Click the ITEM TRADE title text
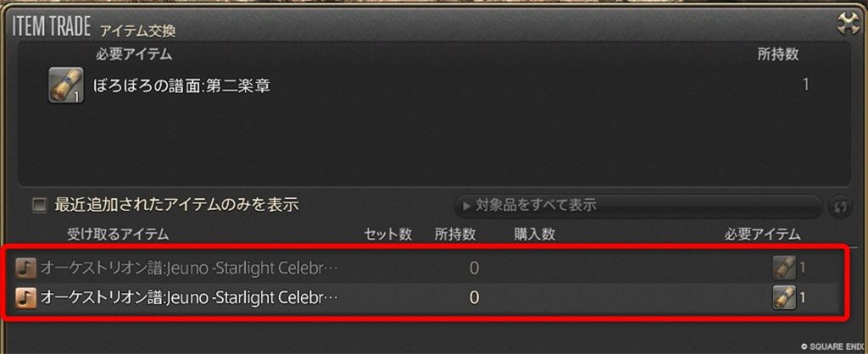Viewport: 868px width, 354px height. 52,28
